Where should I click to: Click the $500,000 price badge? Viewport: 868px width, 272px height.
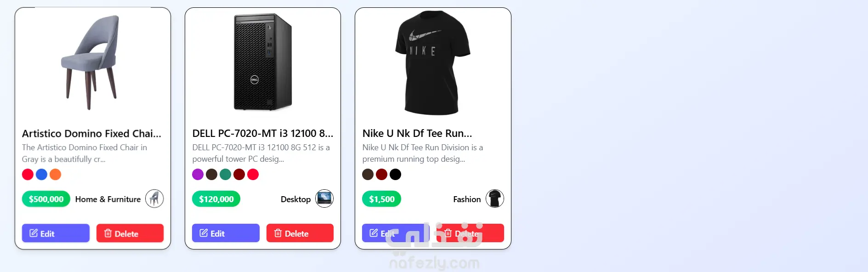tap(46, 199)
